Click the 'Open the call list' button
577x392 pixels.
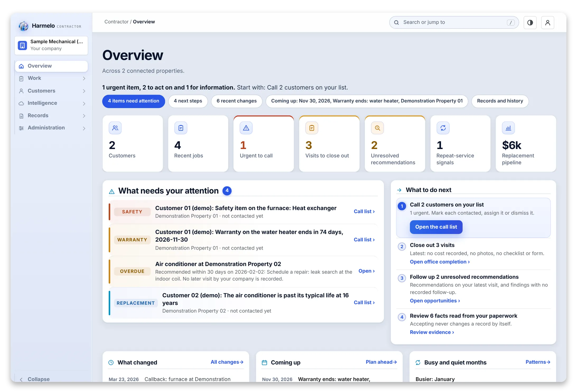click(x=436, y=227)
